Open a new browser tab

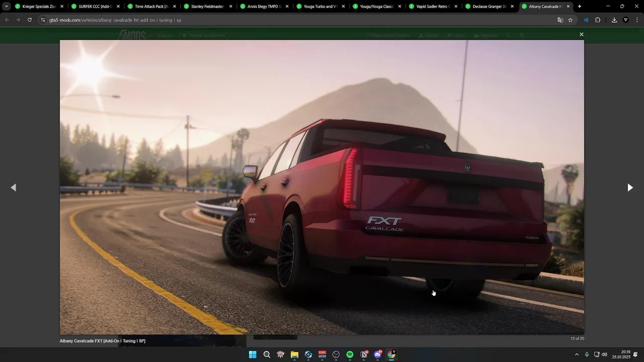[580, 7]
